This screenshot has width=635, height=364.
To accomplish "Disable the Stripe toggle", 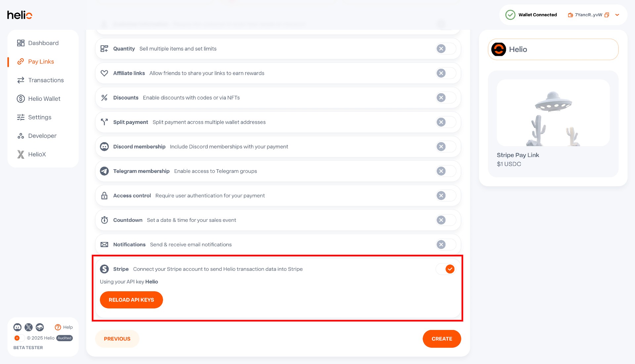I will tap(445, 269).
